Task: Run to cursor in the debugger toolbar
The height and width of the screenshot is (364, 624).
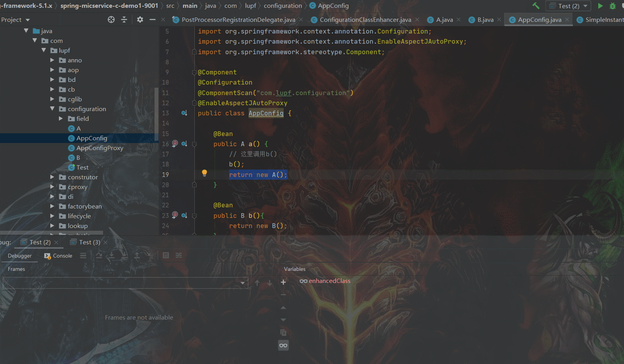Action: 150,256
